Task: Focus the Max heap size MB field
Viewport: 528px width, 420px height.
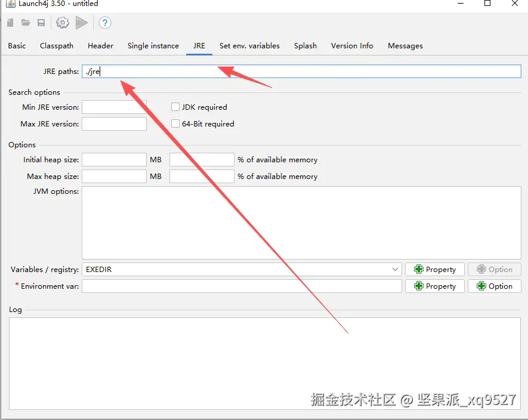Action: click(x=114, y=177)
